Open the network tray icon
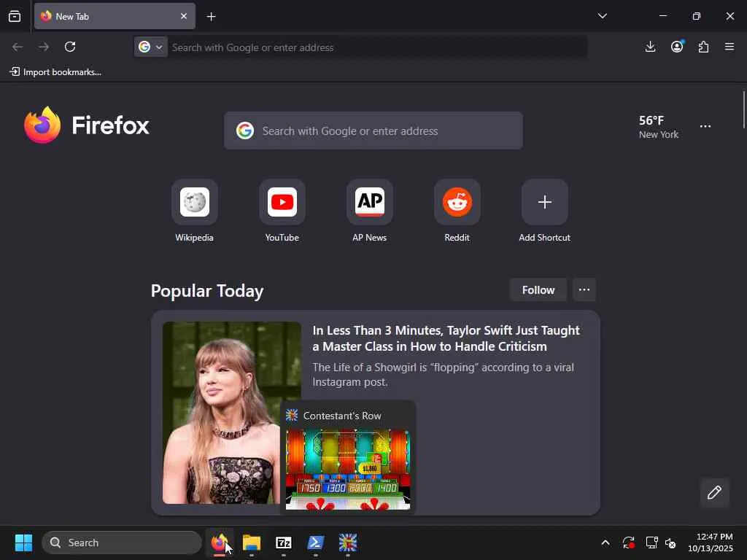This screenshot has height=560, width=747. tap(651, 542)
